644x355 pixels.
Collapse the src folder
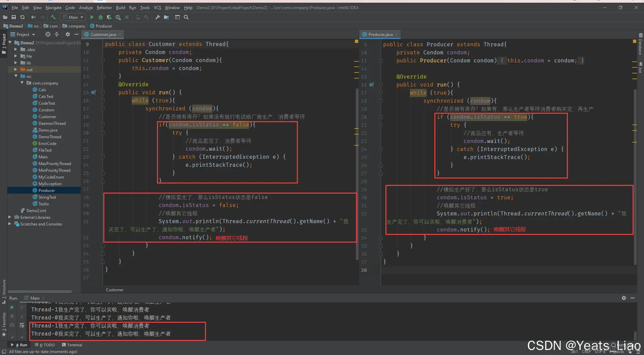click(16, 76)
